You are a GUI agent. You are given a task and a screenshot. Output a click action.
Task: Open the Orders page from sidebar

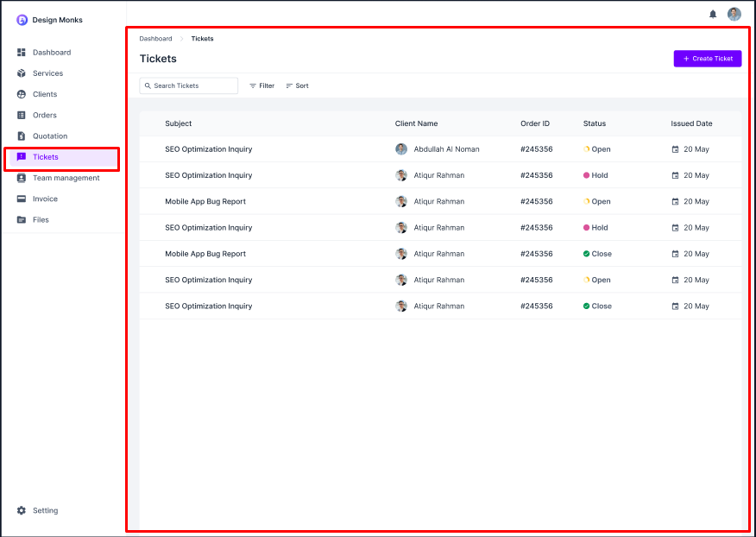pos(45,115)
